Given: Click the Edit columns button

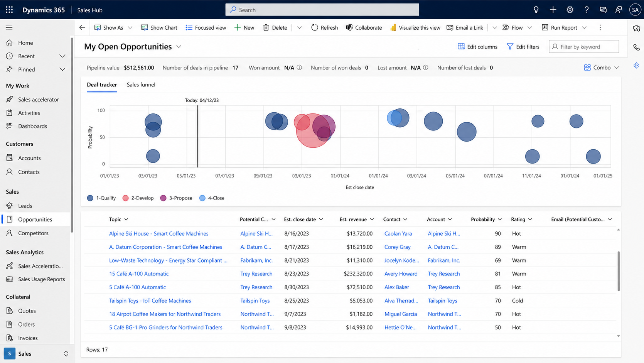Looking at the screenshot, I should click(x=477, y=47).
